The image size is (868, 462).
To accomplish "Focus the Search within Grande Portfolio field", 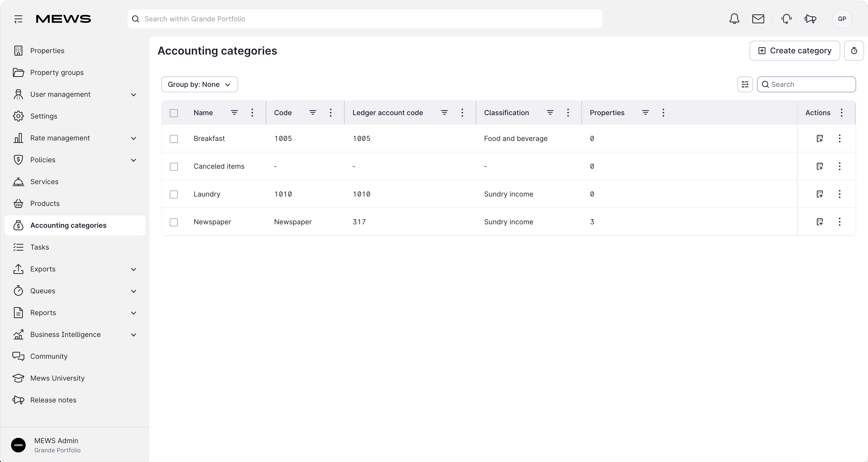I will click(x=365, y=19).
